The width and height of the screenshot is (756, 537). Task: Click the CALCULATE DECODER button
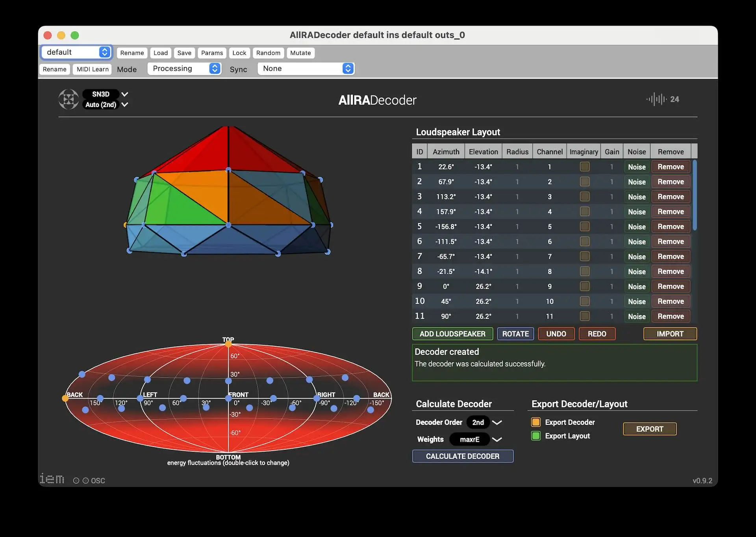463,456
